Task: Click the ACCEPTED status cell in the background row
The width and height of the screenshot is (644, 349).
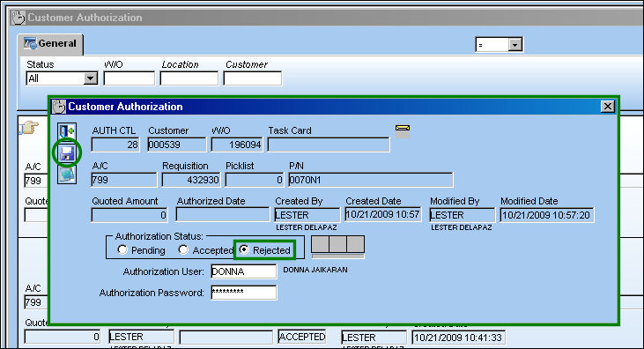Action: pyautogui.click(x=302, y=337)
